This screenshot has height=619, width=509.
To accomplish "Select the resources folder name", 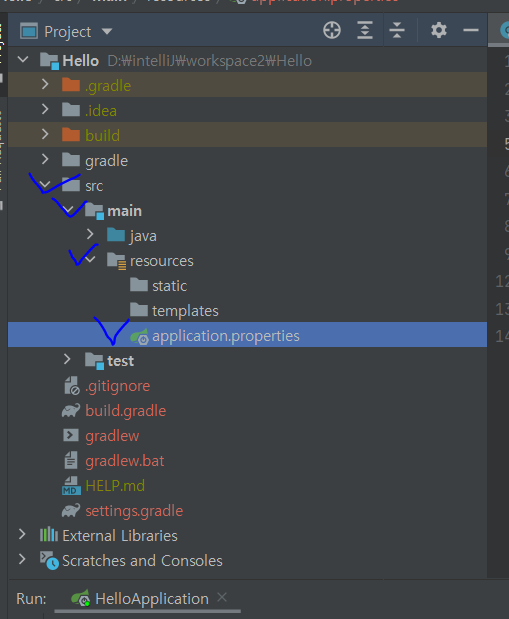I will tap(162, 261).
